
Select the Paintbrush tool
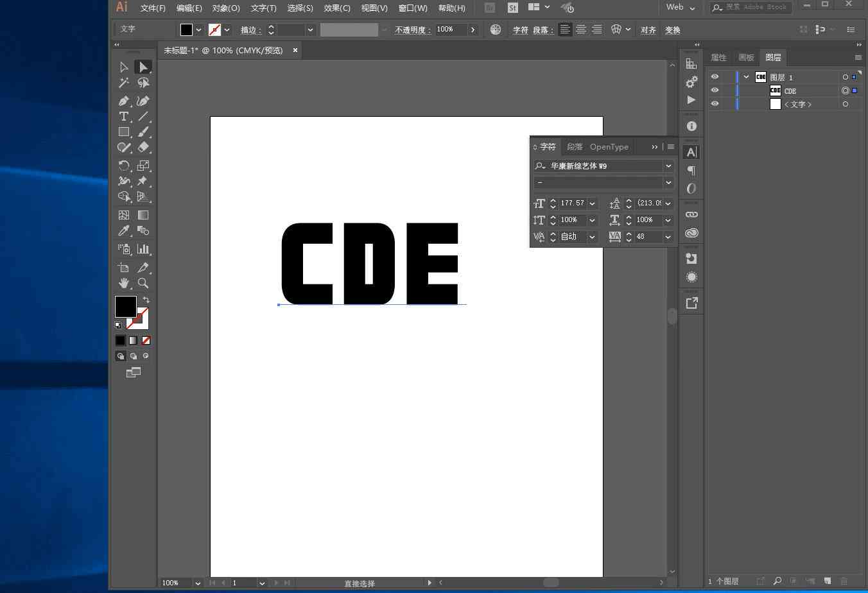[143, 132]
